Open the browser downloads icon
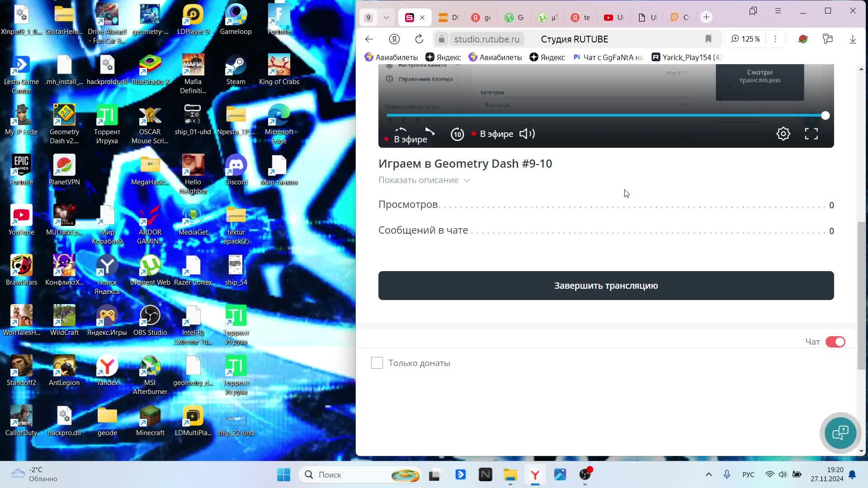This screenshot has height=488, width=868. click(x=853, y=39)
